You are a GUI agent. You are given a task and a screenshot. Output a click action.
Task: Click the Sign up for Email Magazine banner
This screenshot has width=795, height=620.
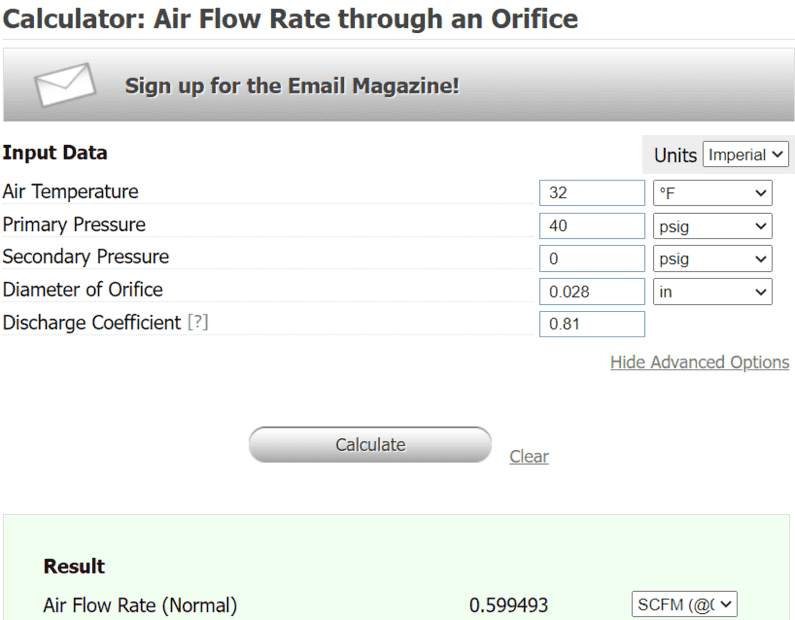(292, 86)
